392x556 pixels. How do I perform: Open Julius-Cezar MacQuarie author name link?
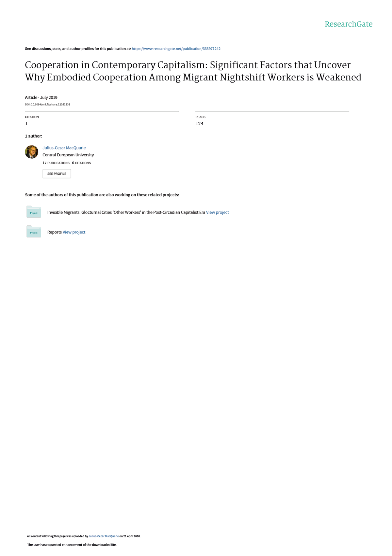(64, 148)
